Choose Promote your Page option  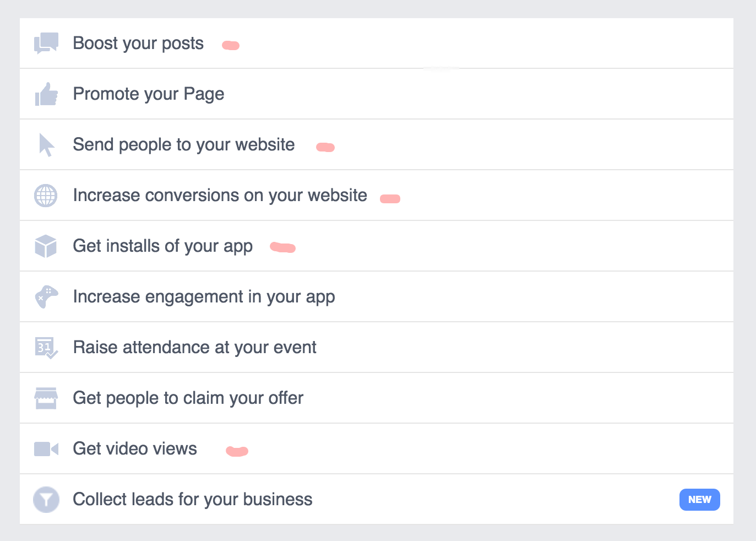377,94
